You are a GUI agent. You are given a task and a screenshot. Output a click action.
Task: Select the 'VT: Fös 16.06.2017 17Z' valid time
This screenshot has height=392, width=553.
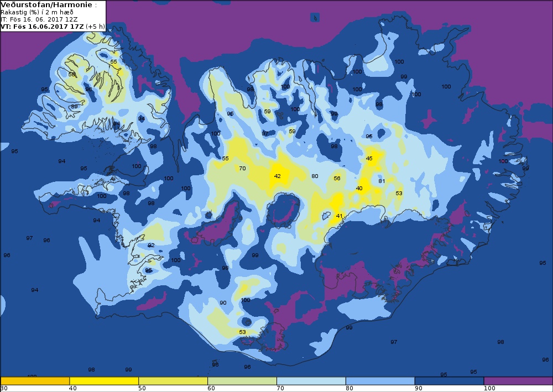42,27
